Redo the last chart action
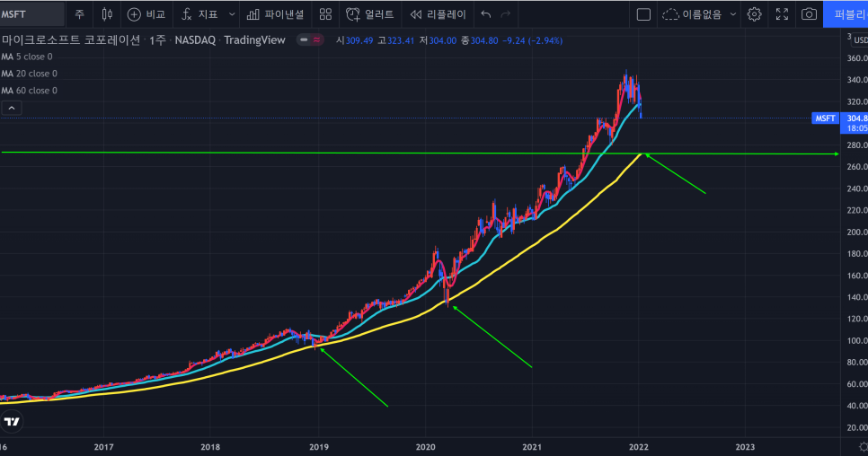The image size is (868, 456). point(505,14)
